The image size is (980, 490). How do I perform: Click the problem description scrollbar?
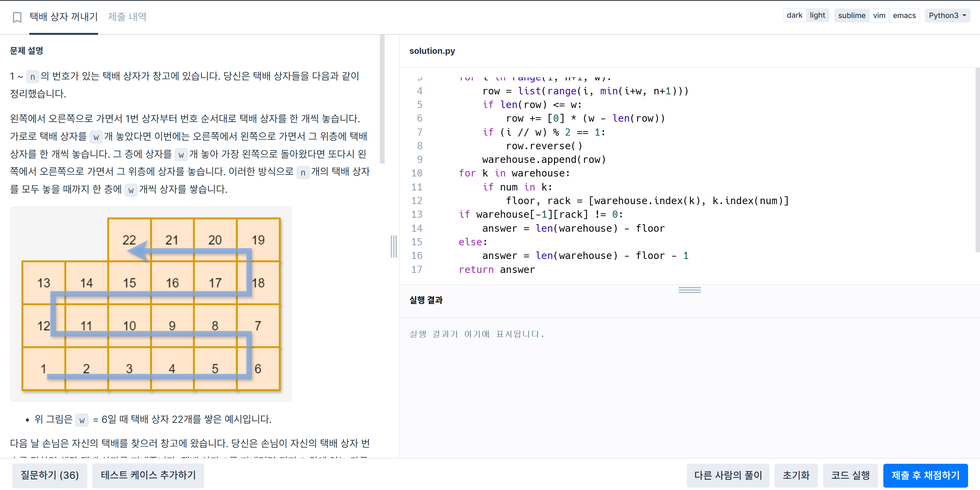[382, 99]
